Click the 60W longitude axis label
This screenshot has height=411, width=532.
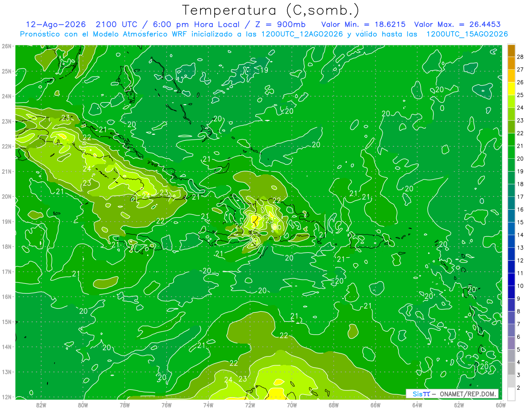click(501, 404)
